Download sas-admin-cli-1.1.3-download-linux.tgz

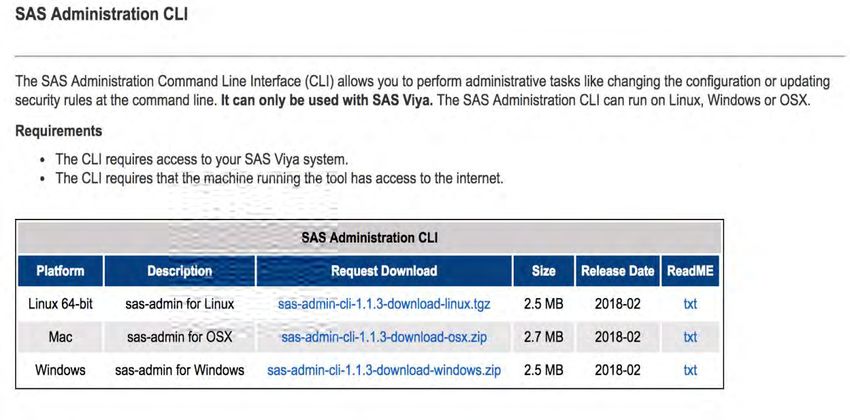pos(384,303)
